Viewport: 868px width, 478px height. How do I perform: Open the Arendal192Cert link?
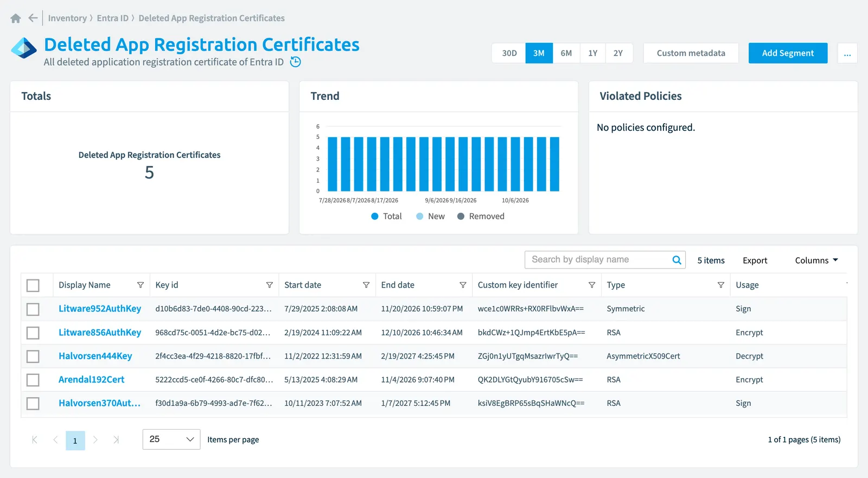point(92,380)
